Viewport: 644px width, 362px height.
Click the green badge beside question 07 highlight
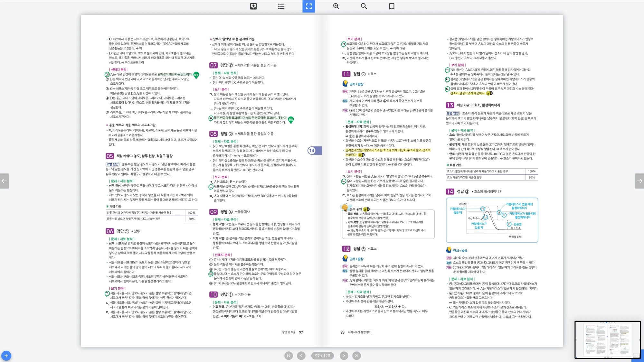click(x=291, y=119)
